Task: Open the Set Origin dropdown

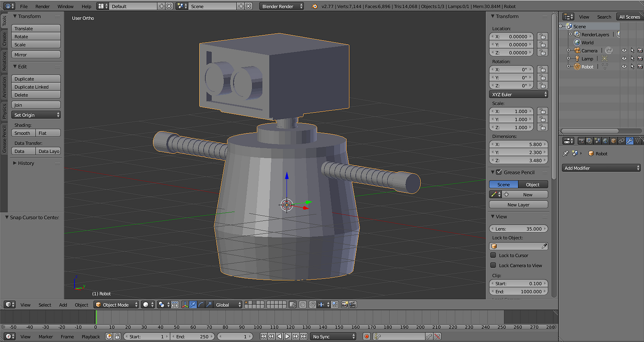Action: pyautogui.click(x=36, y=115)
